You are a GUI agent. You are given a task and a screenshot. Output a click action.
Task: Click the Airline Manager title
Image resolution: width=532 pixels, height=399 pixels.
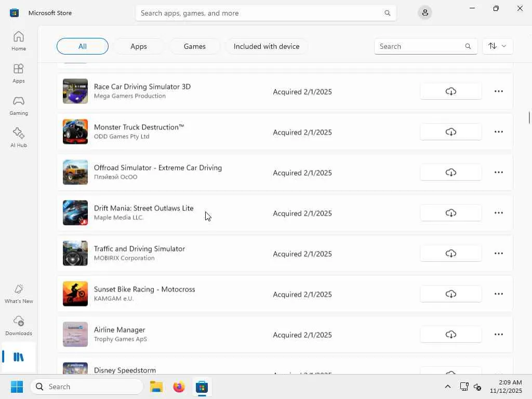(119, 330)
